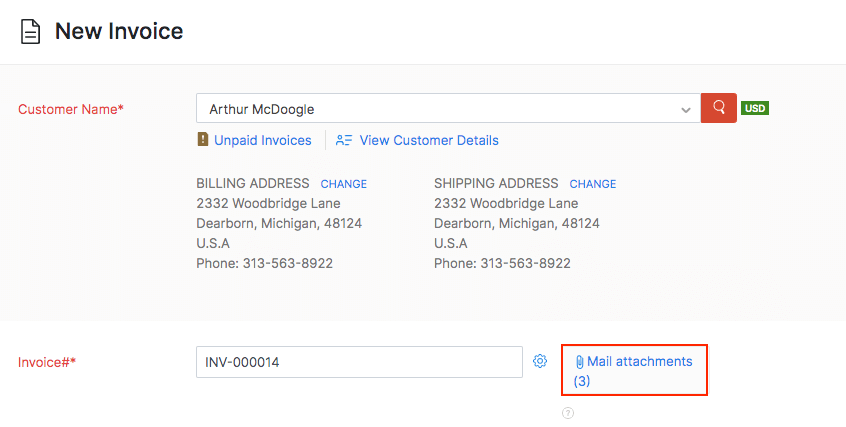Click the question mark help icon
The height and width of the screenshot is (427, 846).
[568, 413]
